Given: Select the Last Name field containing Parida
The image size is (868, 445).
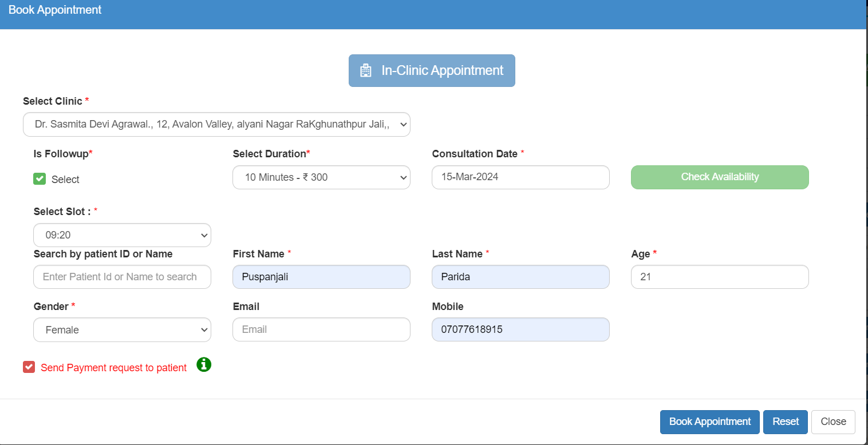Looking at the screenshot, I should (x=520, y=277).
